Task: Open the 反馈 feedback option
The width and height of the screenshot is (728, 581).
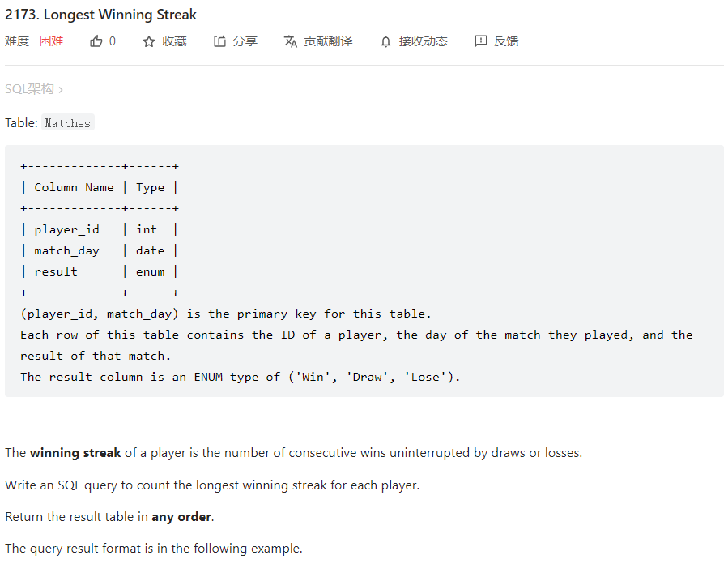Action: coord(506,41)
